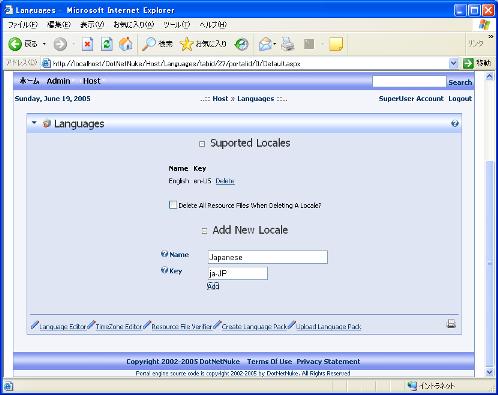Open the Mail envelope icon
The height and width of the screenshot is (395, 498).
tap(265, 44)
